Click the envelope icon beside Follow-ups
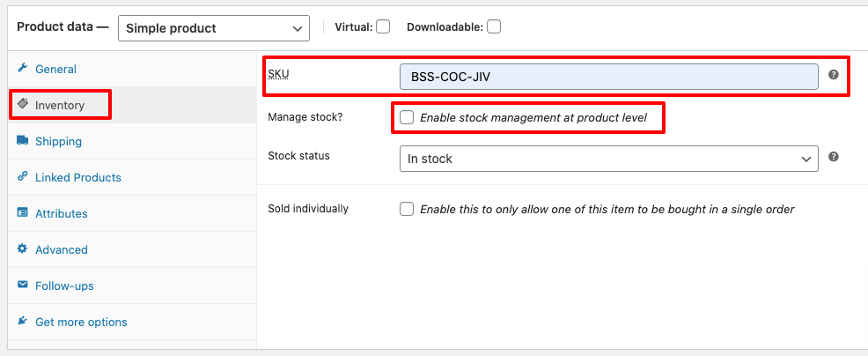 click(x=22, y=285)
